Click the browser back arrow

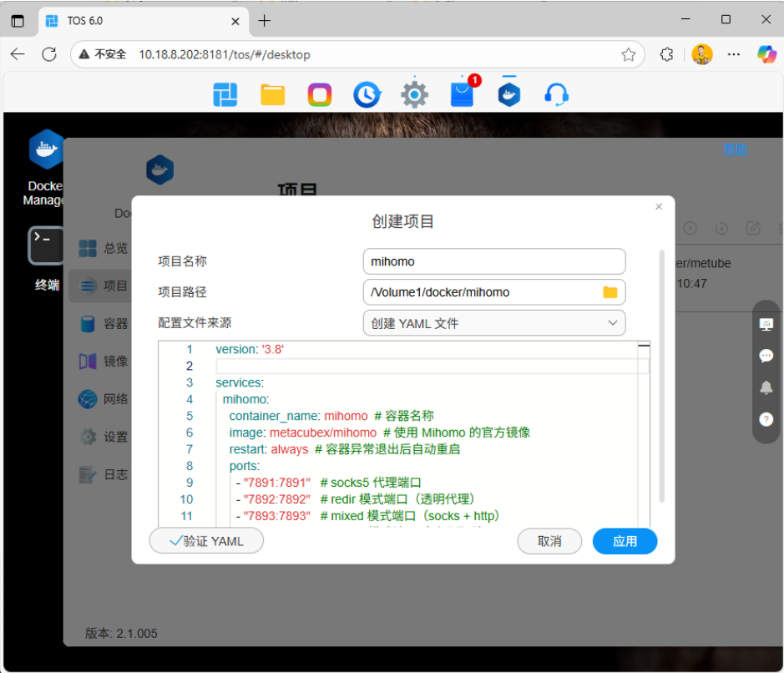pos(18,54)
